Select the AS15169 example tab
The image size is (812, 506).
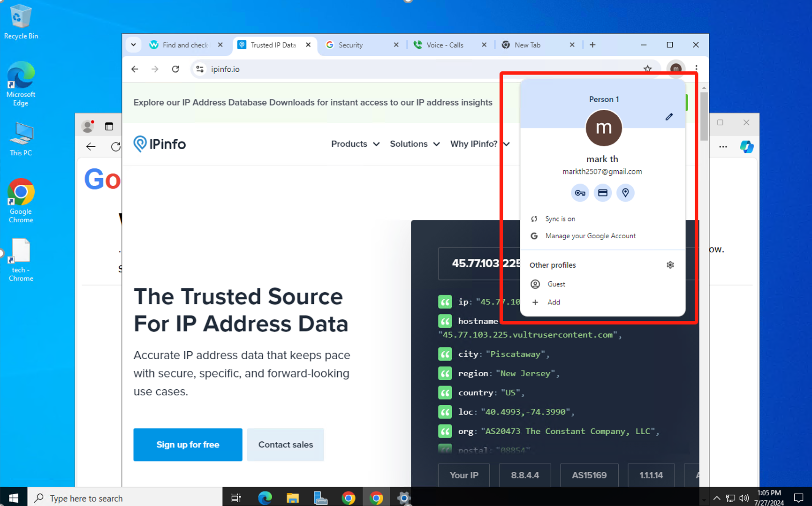coord(589,475)
